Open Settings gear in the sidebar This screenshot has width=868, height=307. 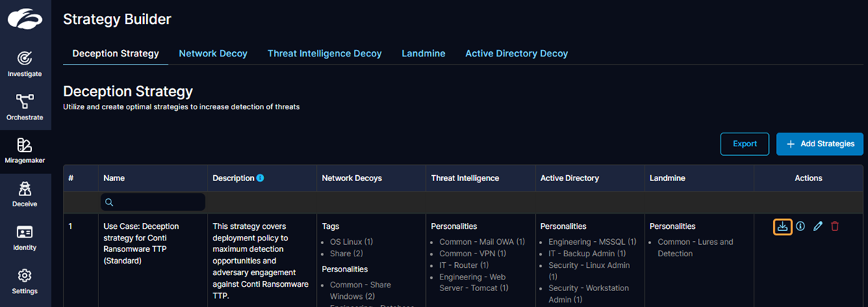tap(25, 280)
